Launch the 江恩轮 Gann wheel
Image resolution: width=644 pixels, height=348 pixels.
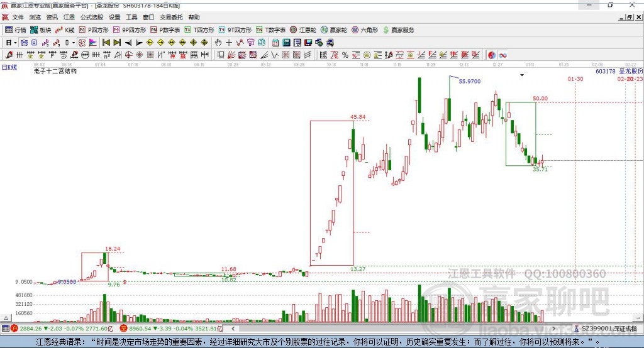pos(303,30)
